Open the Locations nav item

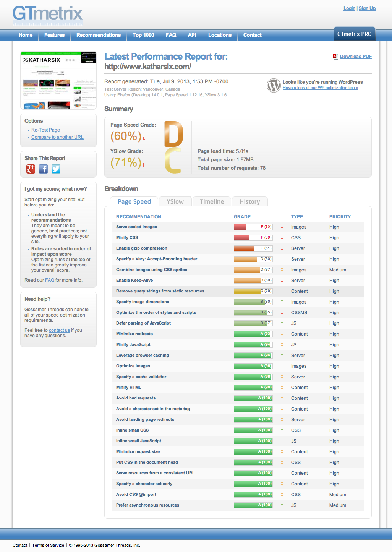pos(220,35)
